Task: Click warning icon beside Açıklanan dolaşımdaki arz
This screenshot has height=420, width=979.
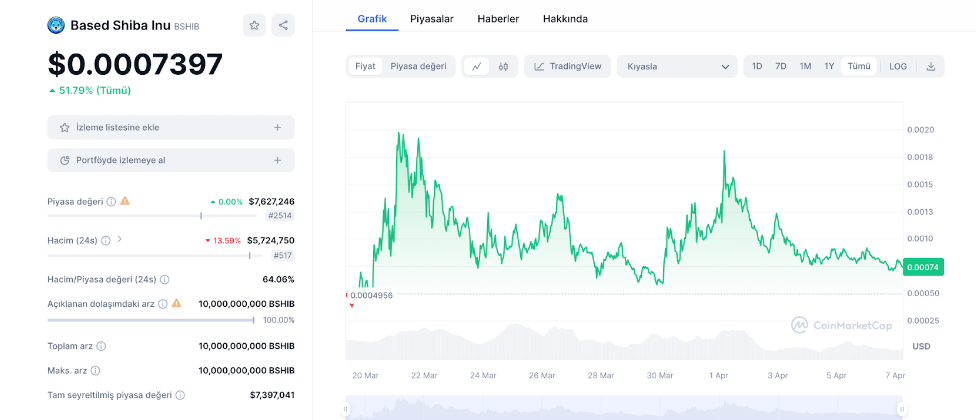Action: pyautogui.click(x=176, y=303)
